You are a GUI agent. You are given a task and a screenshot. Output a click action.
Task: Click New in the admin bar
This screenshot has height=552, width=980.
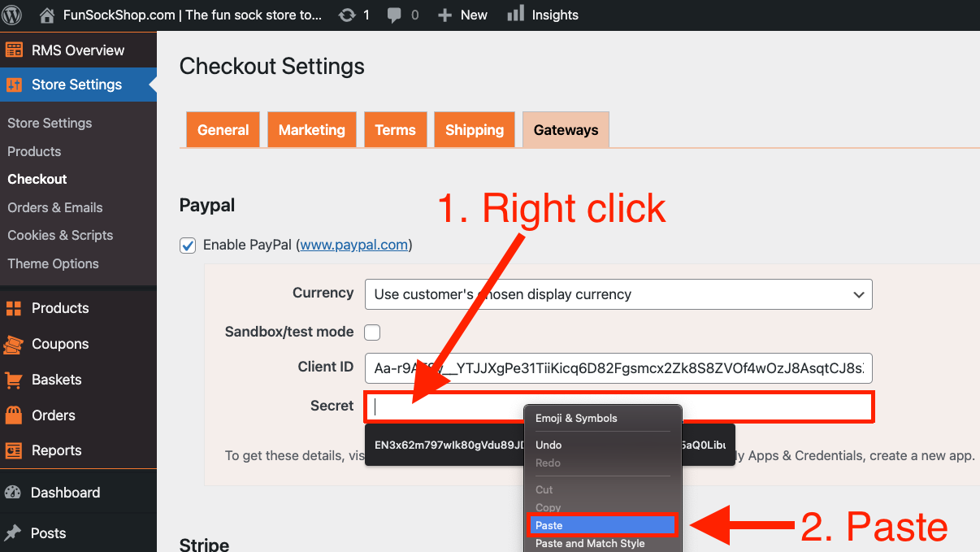coord(474,15)
